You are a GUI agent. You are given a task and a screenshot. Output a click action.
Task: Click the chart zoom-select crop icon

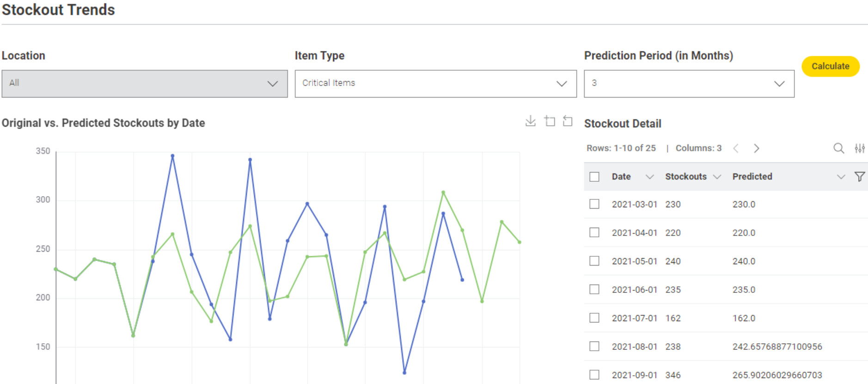550,121
